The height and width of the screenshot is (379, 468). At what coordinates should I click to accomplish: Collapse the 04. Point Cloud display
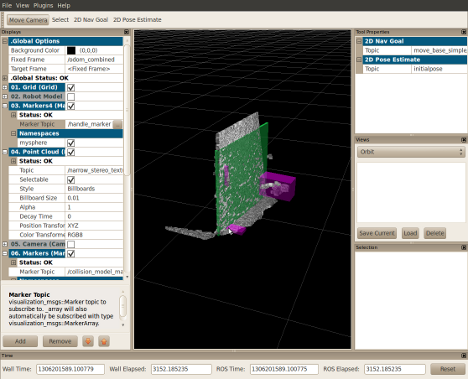[x=5, y=152]
